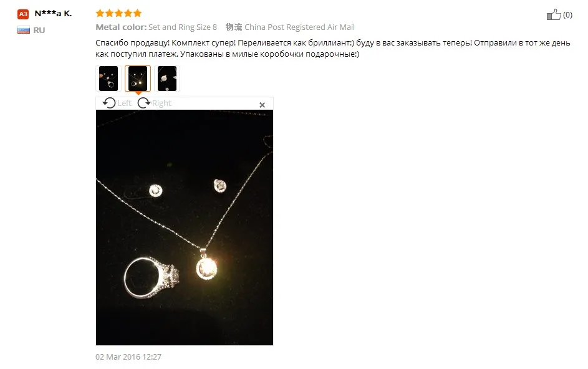This screenshot has width=588, height=369.
Task: Click the 'China Post Registered Air Mail' text
Action: (x=299, y=27)
